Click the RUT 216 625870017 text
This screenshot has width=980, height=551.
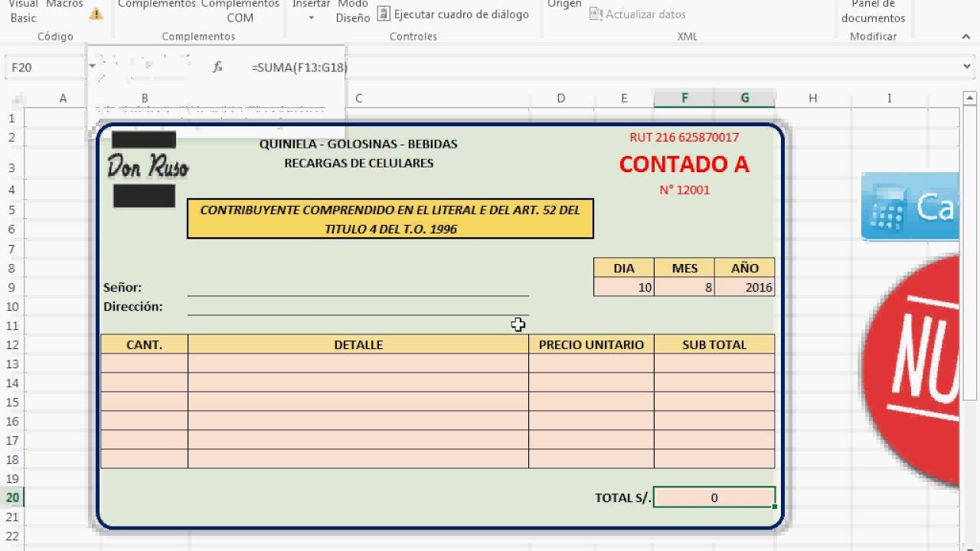click(684, 137)
